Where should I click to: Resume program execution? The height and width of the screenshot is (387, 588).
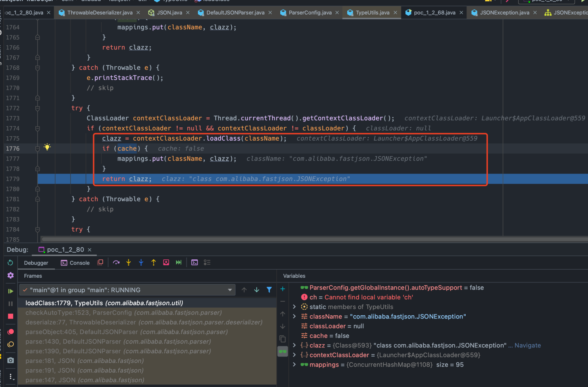point(11,291)
